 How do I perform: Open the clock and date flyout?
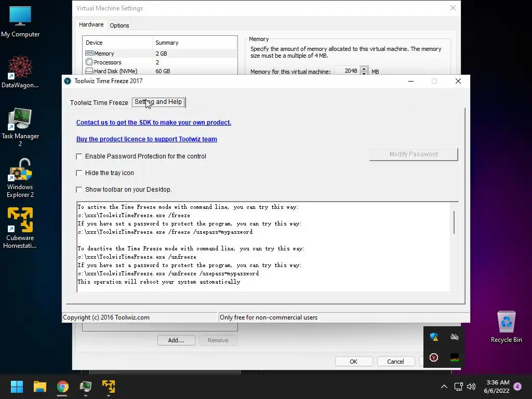[497, 387]
